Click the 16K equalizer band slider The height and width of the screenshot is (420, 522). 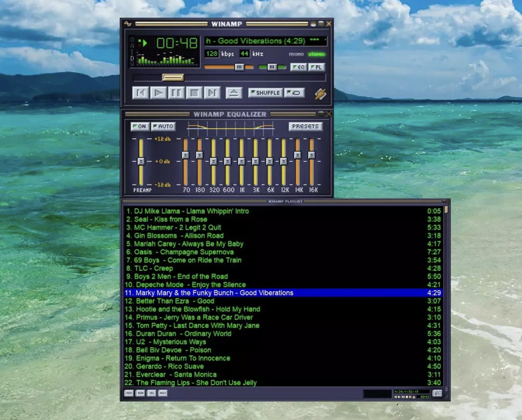click(x=311, y=155)
